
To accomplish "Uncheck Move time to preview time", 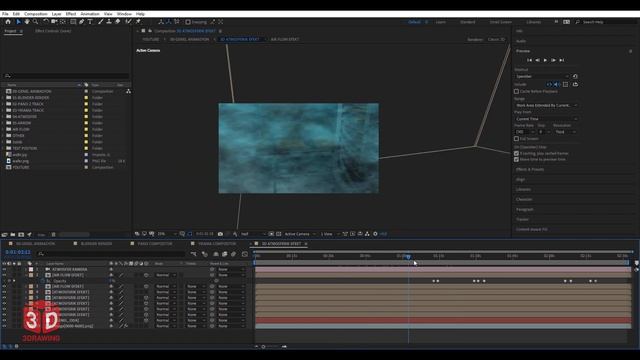I will click(517, 160).
